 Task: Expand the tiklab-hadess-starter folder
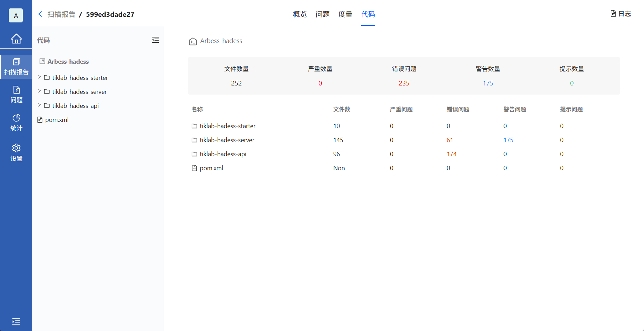[x=39, y=77]
